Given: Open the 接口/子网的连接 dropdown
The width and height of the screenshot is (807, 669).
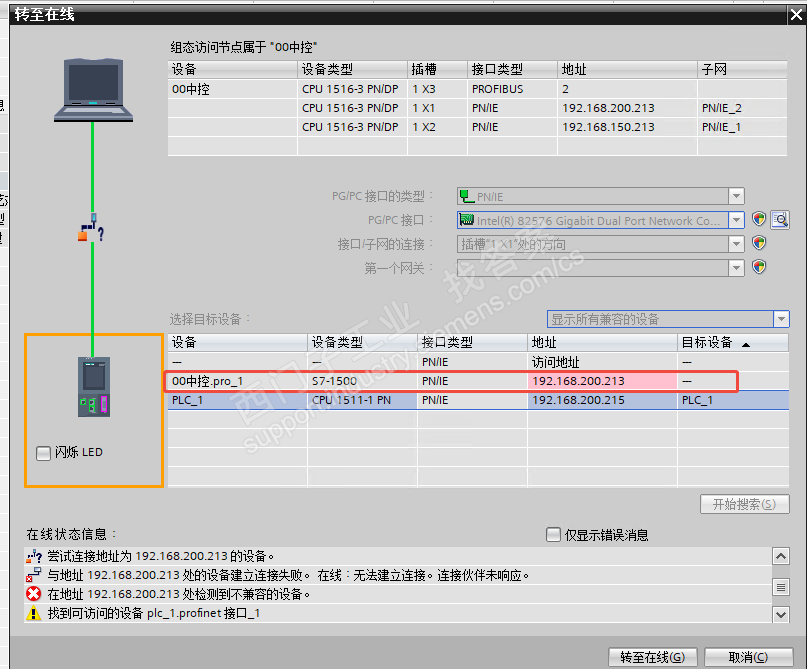Looking at the screenshot, I should 736,244.
